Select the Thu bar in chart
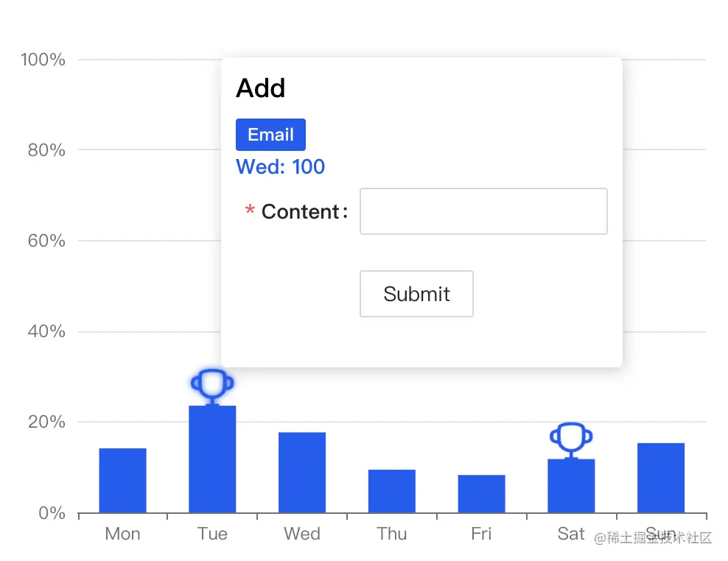728x561 pixels. click(x=392, y=491)
